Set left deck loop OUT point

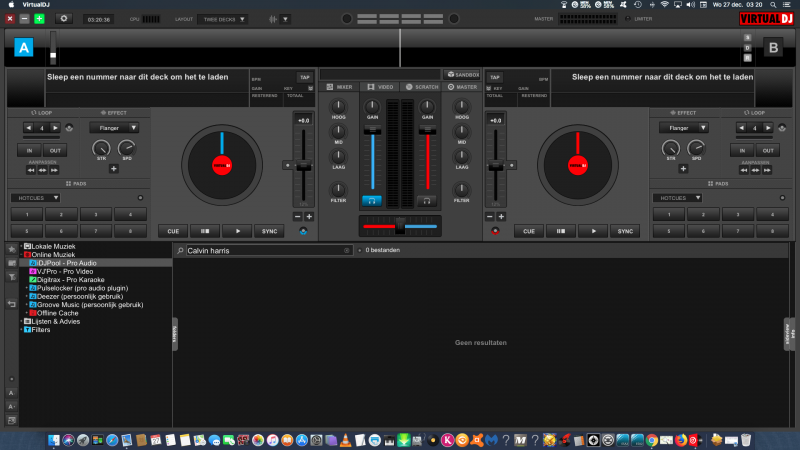pos(55,151)
